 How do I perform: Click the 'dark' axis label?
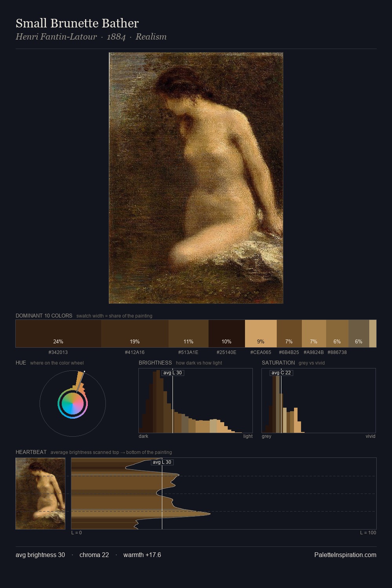[143, 436]
